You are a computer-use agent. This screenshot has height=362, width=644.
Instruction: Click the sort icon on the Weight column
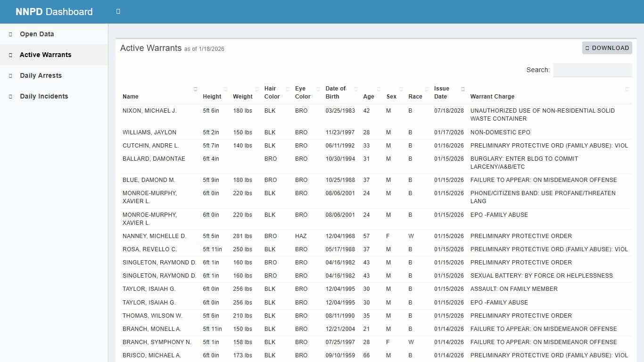click(257, 89)
